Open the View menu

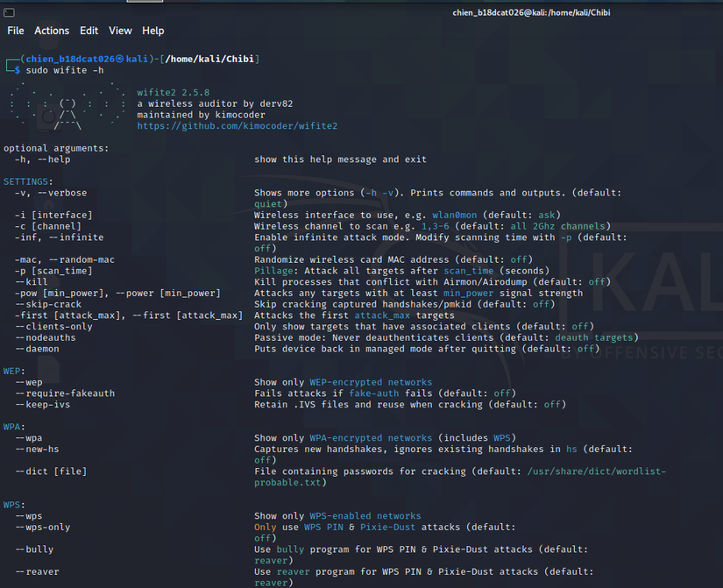click(120, 31)
